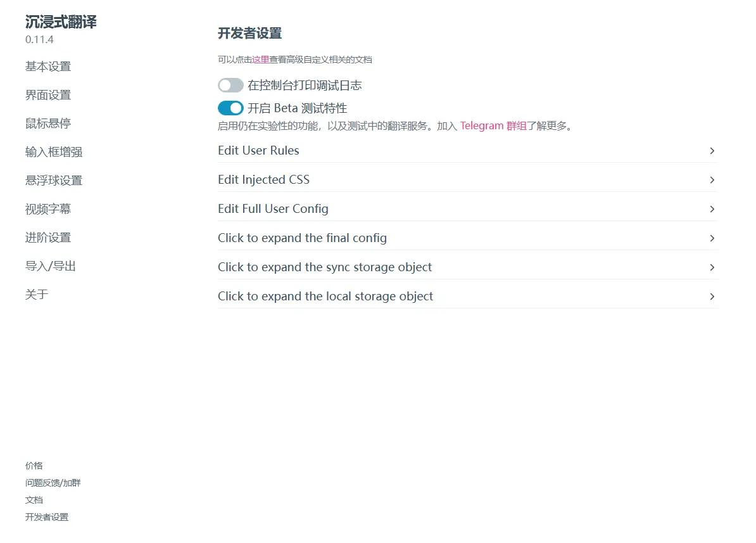
Task: Expand the local storage object row
Action: (x=468, y=296)
